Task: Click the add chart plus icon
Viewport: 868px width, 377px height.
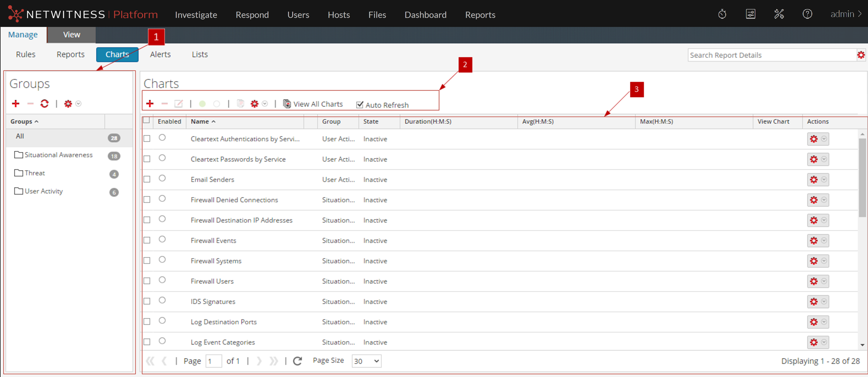Action: [x=150, y=103]
